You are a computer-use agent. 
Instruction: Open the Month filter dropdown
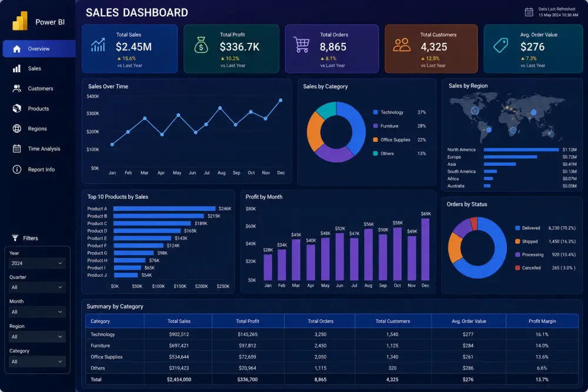tap(37, 312)
